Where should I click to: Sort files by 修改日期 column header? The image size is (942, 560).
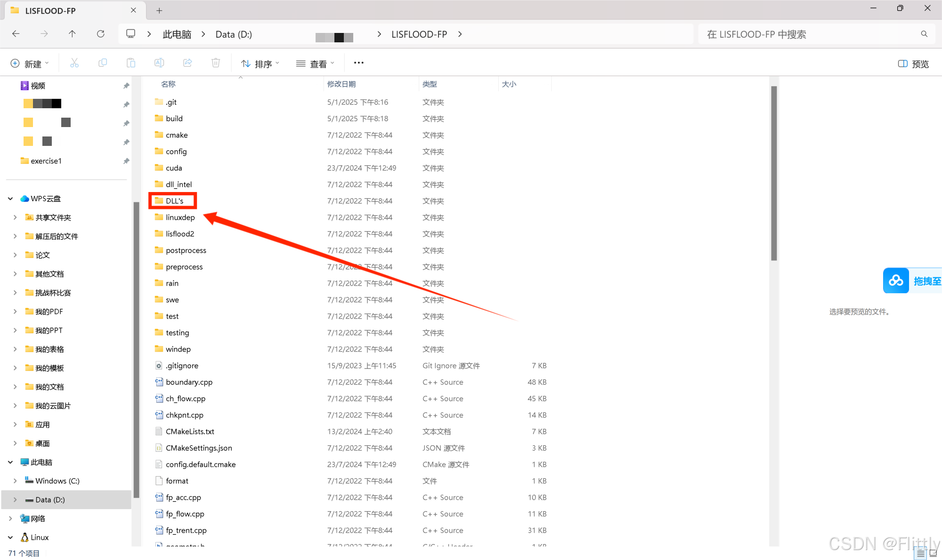[x=341, y=84]
